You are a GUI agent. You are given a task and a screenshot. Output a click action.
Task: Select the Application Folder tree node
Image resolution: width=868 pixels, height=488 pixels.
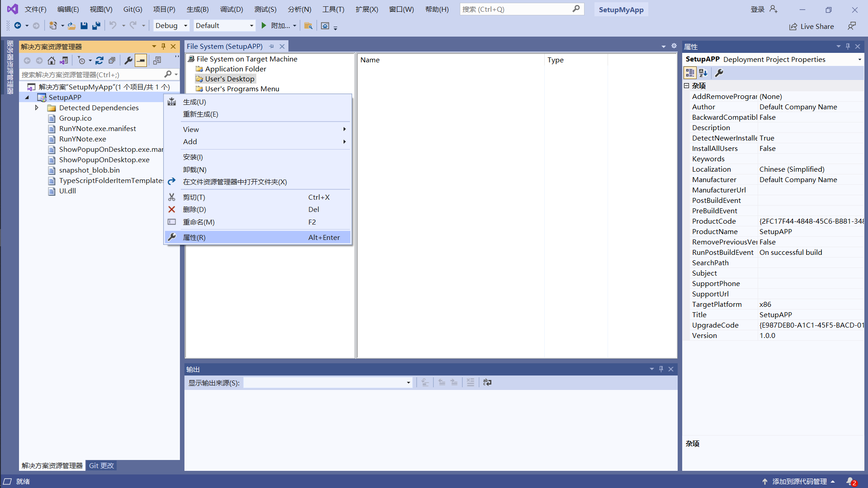tap(235, 69)
